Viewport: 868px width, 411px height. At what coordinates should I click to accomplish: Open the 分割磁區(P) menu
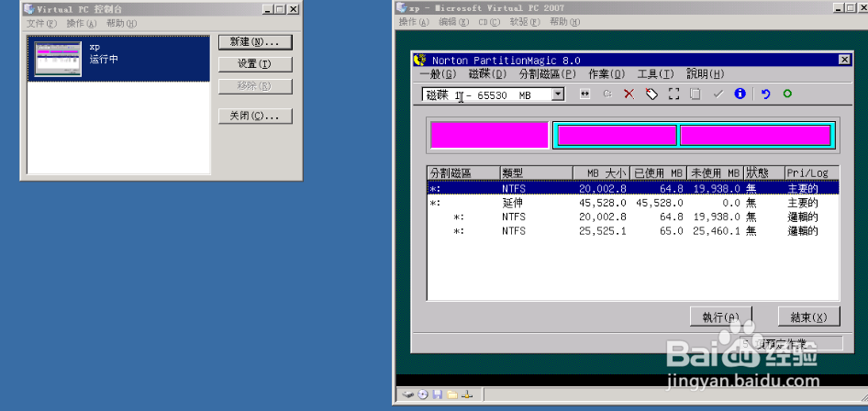548,74
